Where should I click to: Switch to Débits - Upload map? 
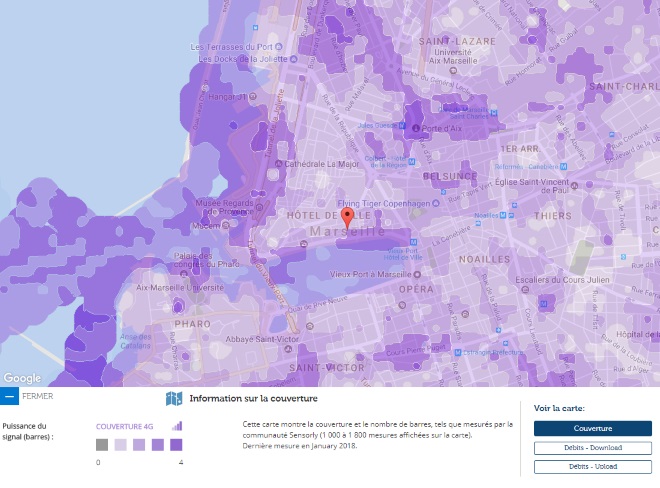[593, 467]
